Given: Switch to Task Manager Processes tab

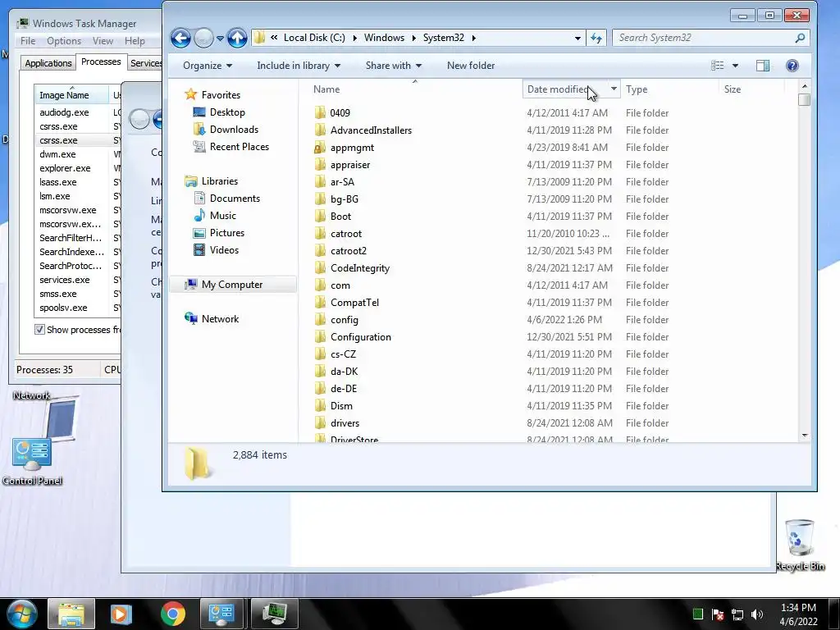Looking at the screenshot, I should (x=101, y=62).
